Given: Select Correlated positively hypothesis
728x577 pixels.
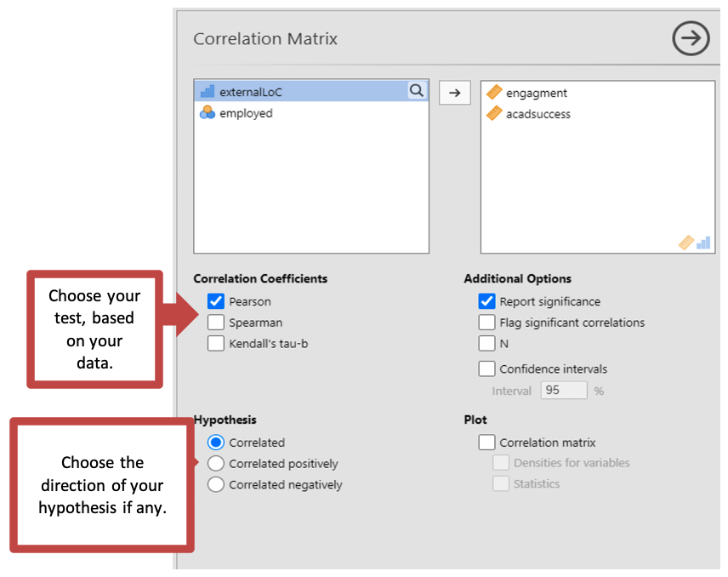Looking at the screenshot, I should (216, 464).
